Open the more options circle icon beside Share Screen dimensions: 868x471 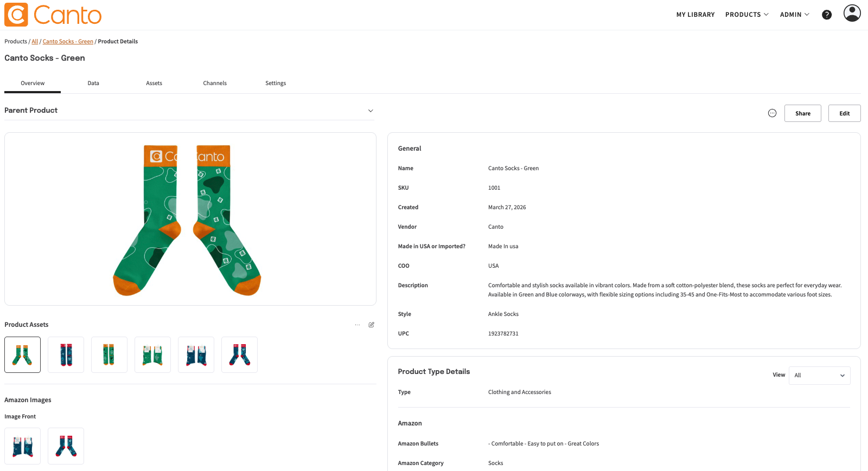tap(773, 113)
